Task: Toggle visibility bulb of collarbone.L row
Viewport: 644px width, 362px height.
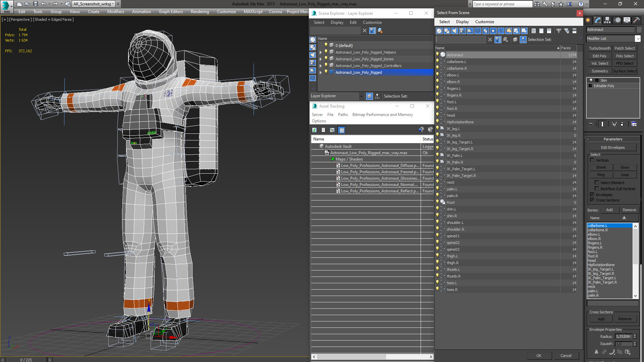Action: pos(437,61)
